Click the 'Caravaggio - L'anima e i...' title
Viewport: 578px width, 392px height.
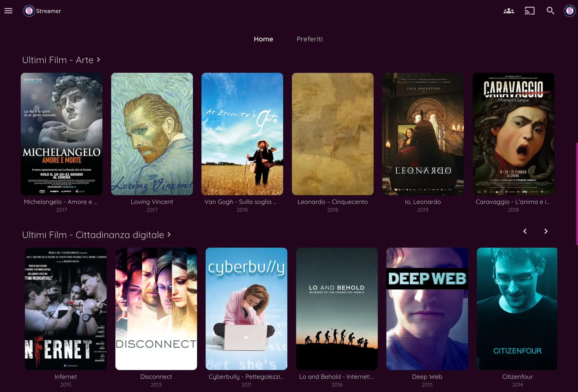[x=513, y=202]
